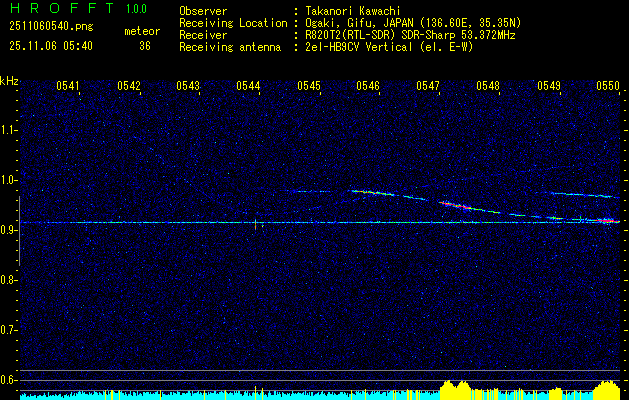Click the 0546 time marker

click(368, 86)
